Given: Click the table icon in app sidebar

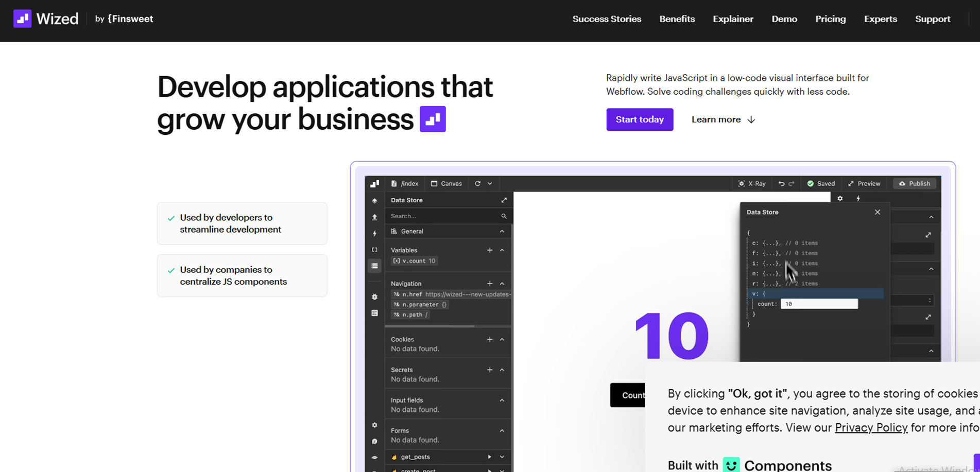Looking at the screenshot, I should (374, 313).
